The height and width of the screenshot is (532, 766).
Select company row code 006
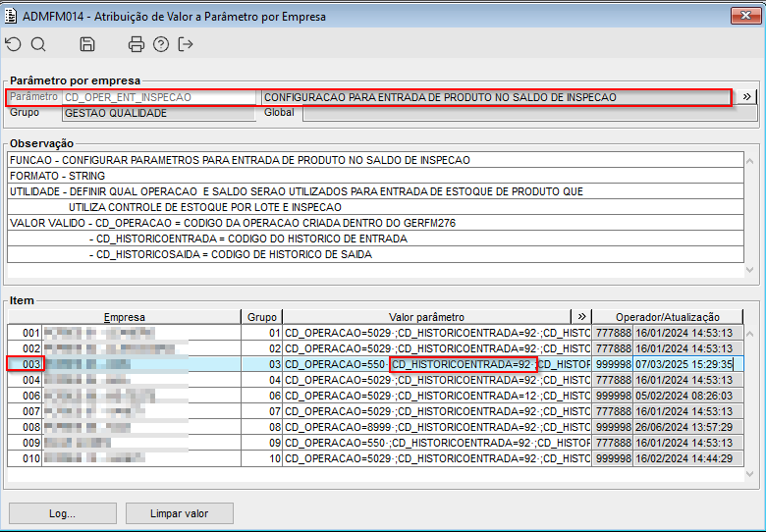tap(25, 396)
